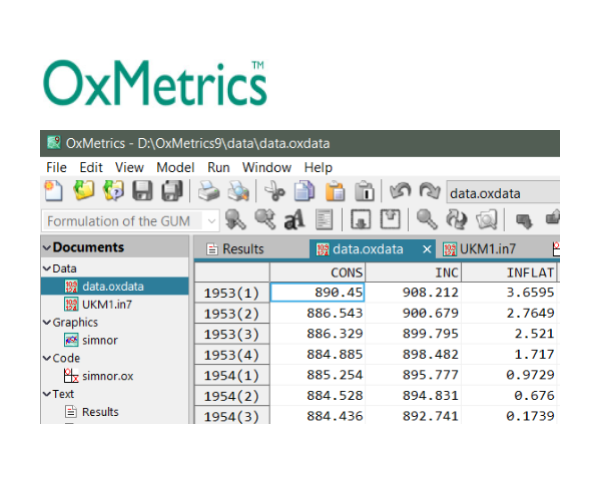Screen dimensions: 600x477
Task: Close the data.oxdata tab
Action: point(426,249)
